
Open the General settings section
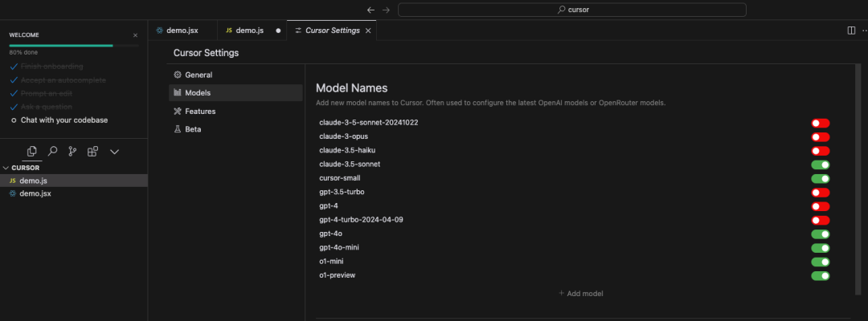tap(235, 75)
